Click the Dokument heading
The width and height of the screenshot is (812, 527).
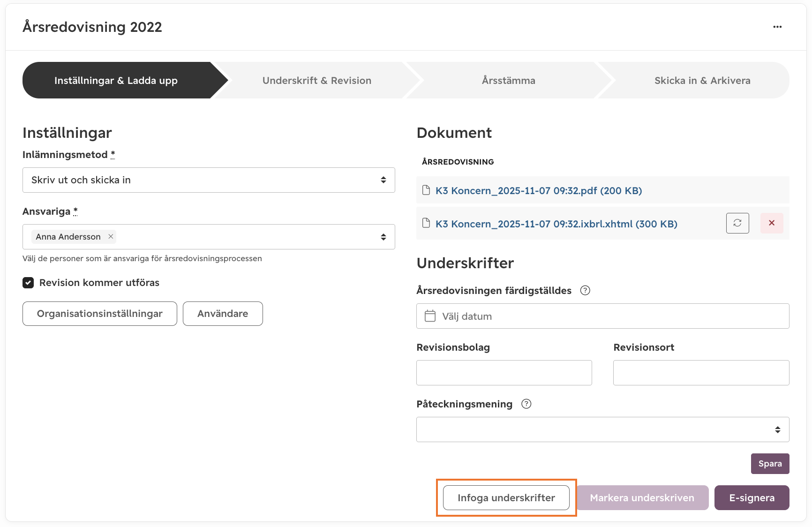click(454, 133)
